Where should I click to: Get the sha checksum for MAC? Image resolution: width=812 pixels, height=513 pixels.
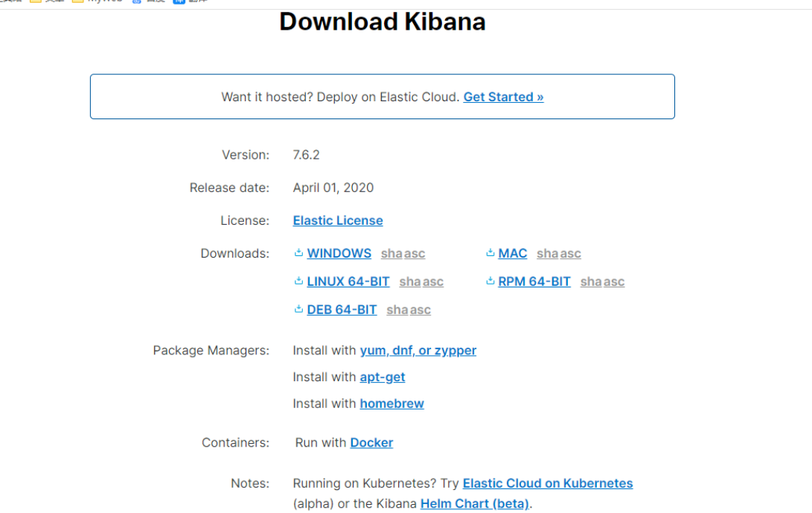(x=547, y=254)
